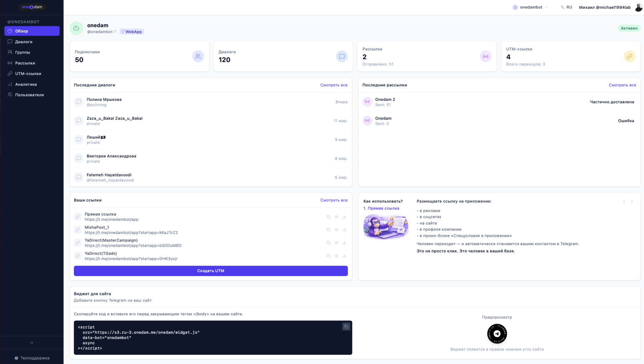Open the onedam logo home link

(32, 7)
